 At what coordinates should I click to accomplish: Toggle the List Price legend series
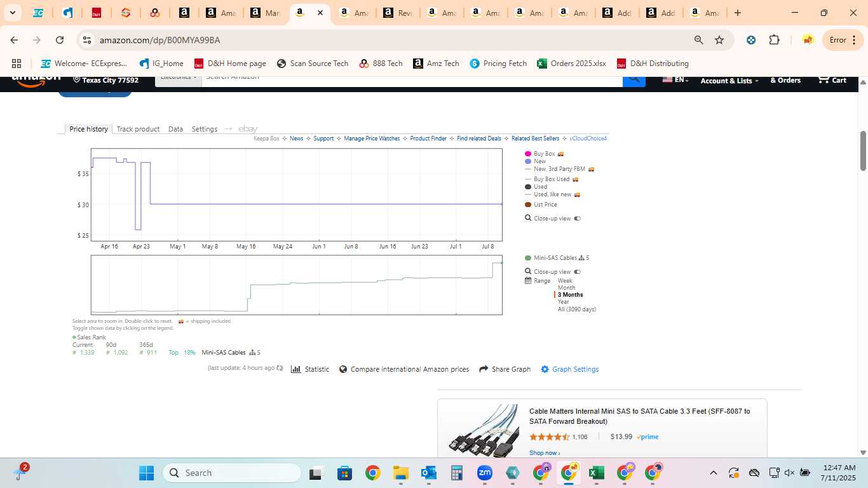pyautogui.click(x=541, y=205)
